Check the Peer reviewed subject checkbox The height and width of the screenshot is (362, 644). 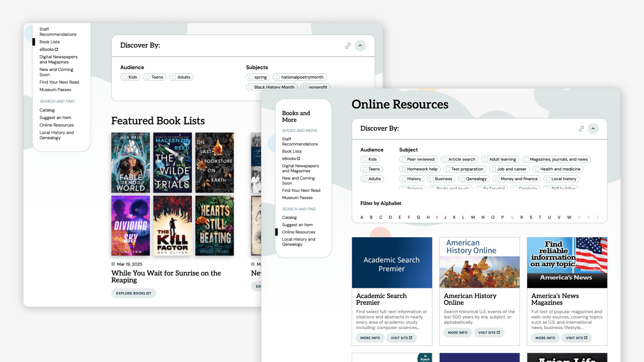click(404, 160)
